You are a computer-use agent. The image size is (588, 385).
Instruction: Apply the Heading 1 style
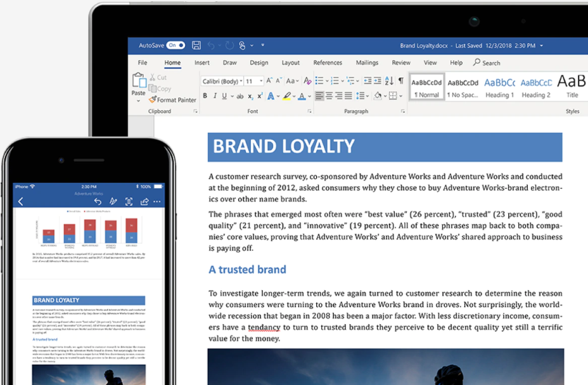499,87
